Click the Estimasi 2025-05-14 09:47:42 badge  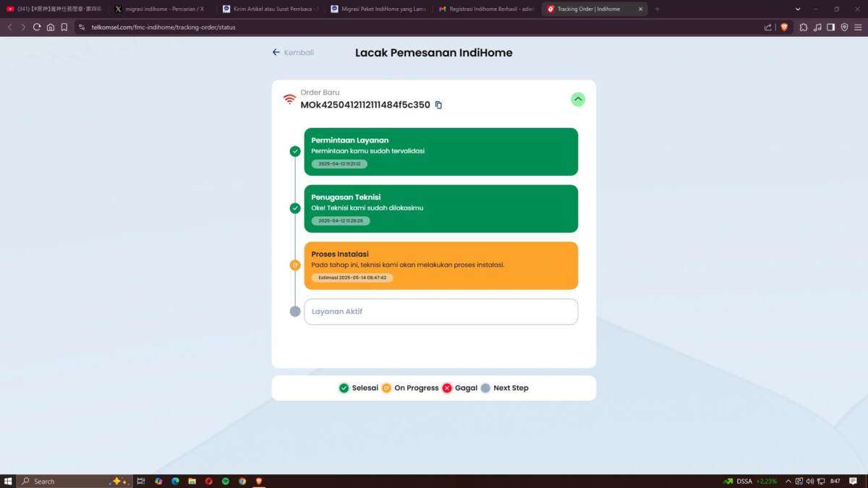[x=352, y=278]
